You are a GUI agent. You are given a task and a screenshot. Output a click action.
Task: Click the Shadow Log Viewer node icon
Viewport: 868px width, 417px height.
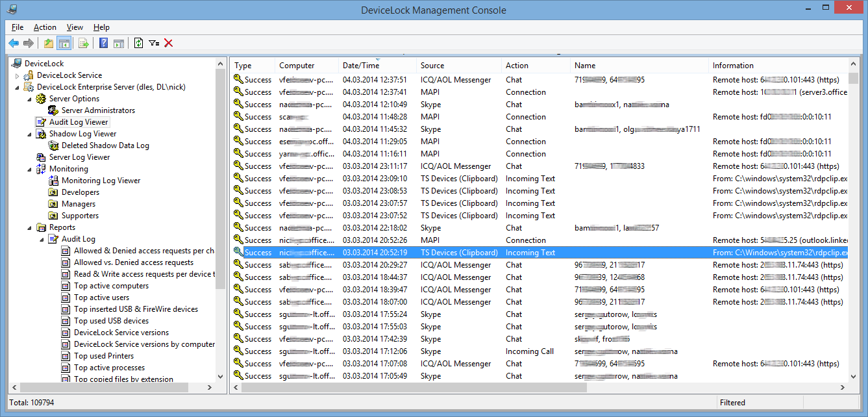[x=42, y=134]
